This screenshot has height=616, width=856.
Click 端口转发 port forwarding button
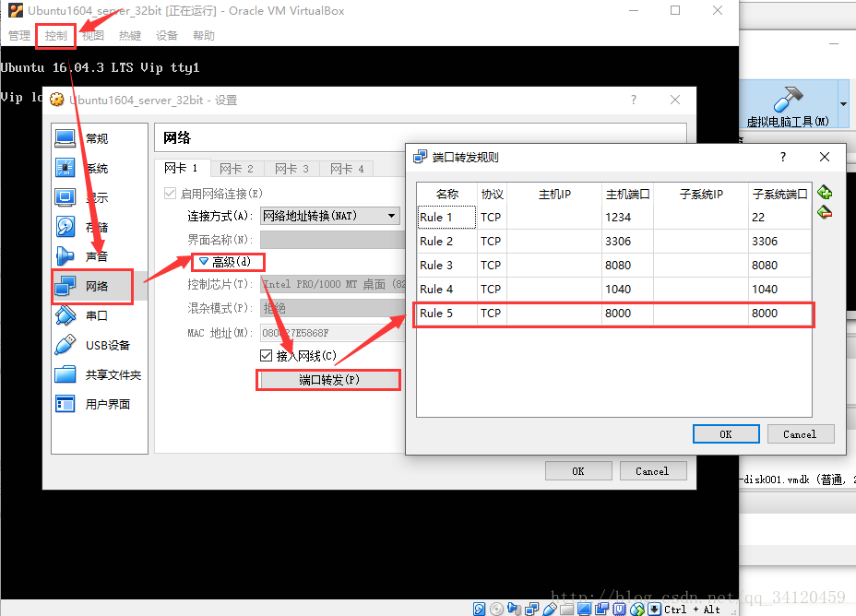(x=328, y=380)
